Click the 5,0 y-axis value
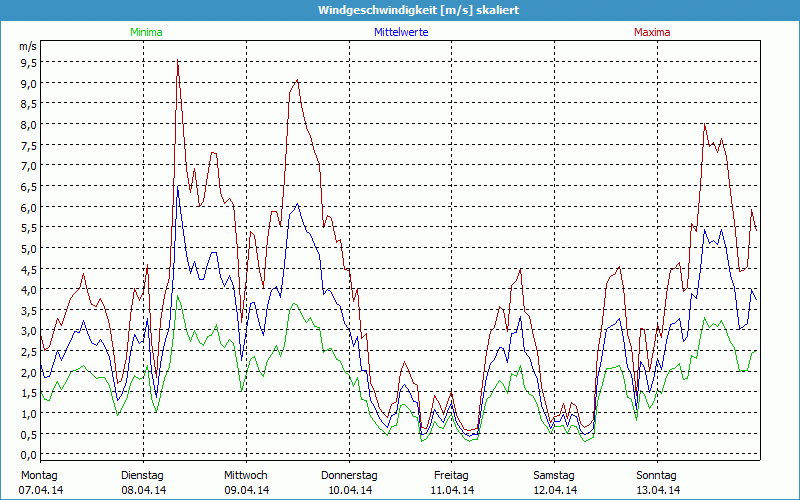Image resolution: width=800 pixels, height=500 pixels. 28,248
